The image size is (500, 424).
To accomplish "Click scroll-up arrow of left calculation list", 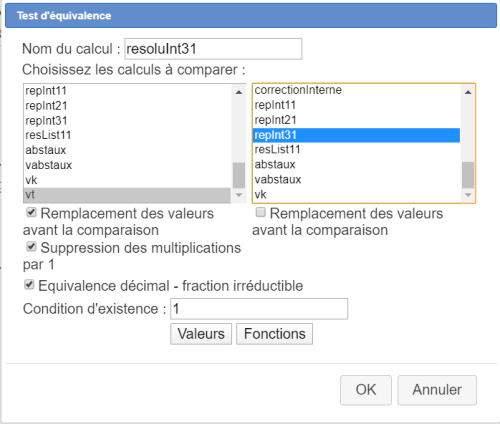I will 239,92.
